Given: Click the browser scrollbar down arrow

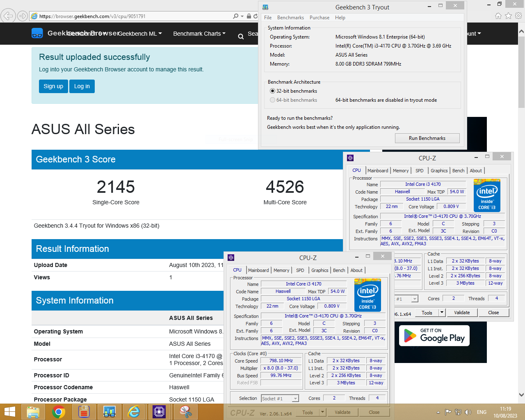Looking at the screenshot, I should (521, 395).
